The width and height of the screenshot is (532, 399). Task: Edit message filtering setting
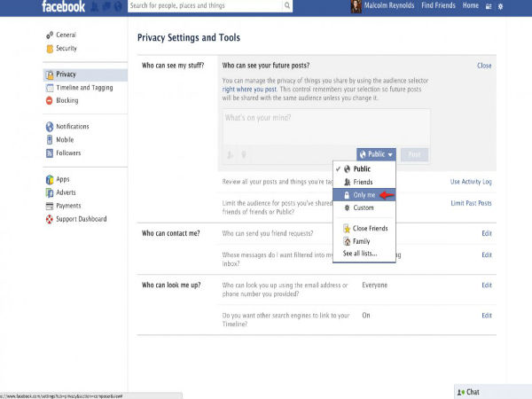coord(487,254)
